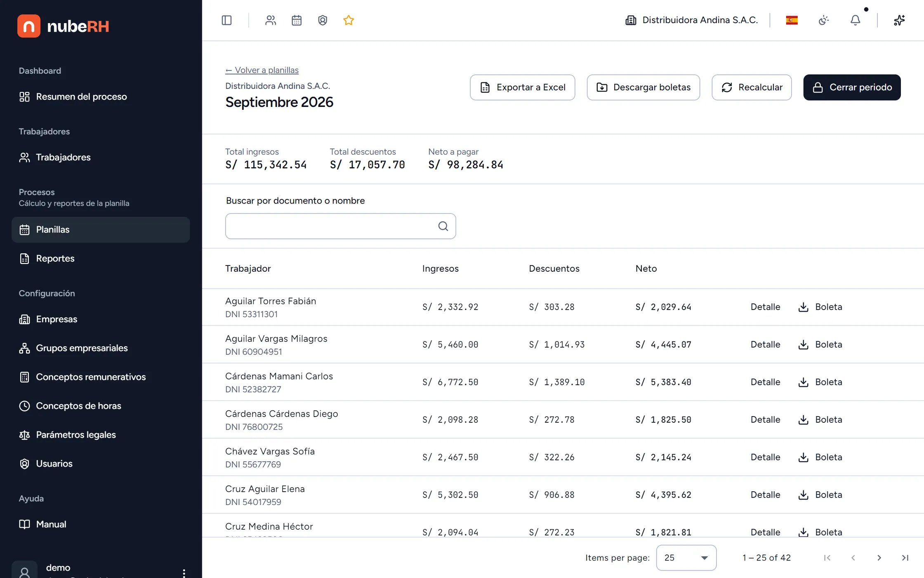Focus the search by document or name field
Viewport: 924px width, 578px height.
pyautogui.click(x=340, y=226)
